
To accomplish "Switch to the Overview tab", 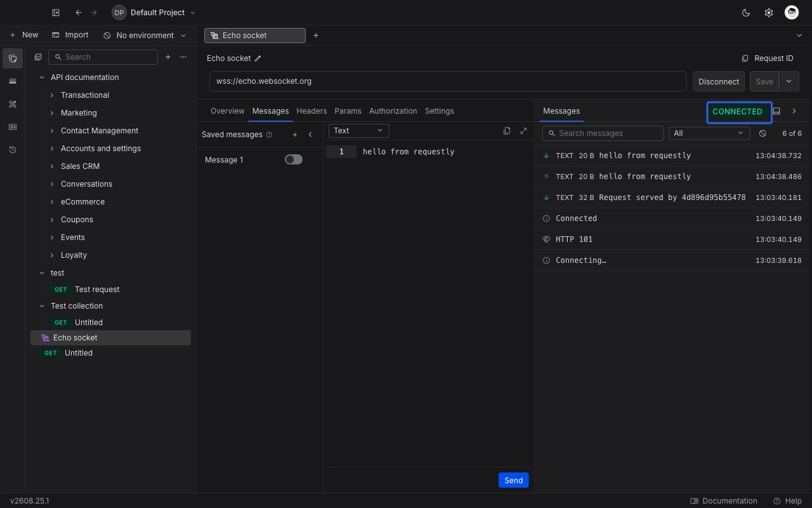I will [227, 111].
